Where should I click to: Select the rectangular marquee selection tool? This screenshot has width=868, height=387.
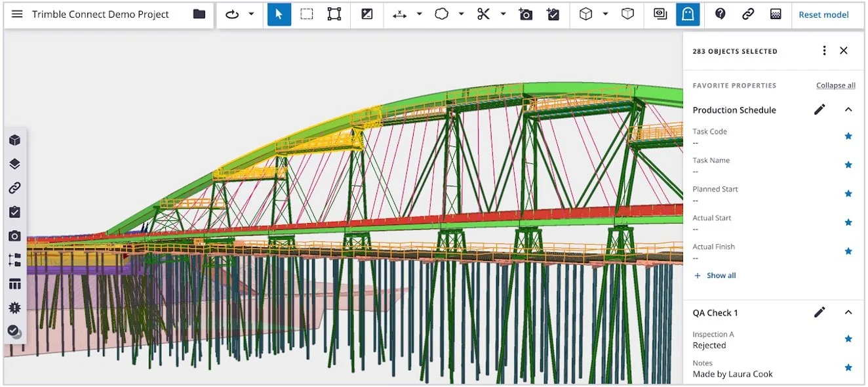click(306, 14)
